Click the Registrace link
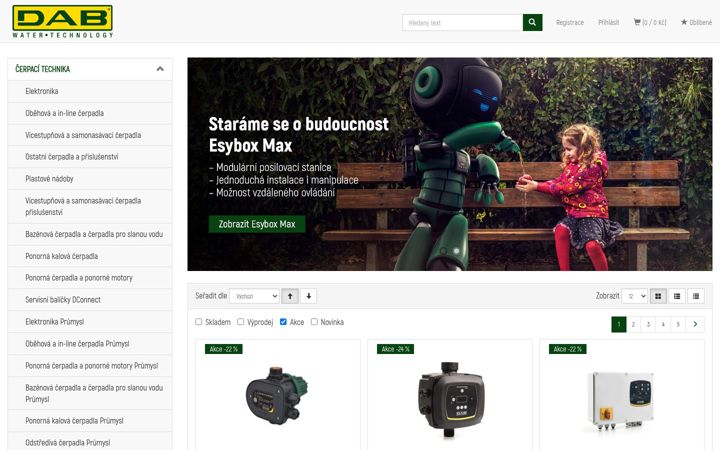The height and width of the screenshot is (450, 720). coord(570,22)
